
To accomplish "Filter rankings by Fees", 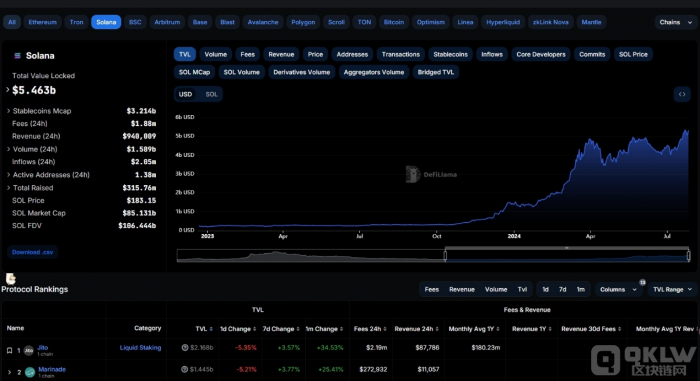I will coord(432,289).
